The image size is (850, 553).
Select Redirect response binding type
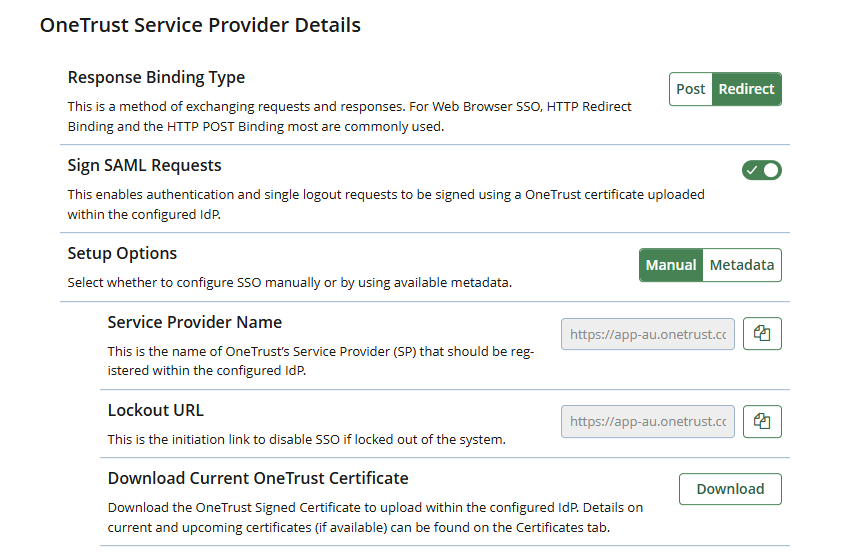pos(746,89)
